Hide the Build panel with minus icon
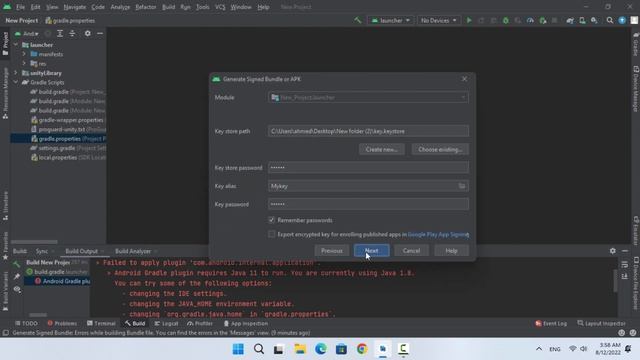The height and width of the screenshot is (360, 640). pyautogui.click(x=625, y=251)
